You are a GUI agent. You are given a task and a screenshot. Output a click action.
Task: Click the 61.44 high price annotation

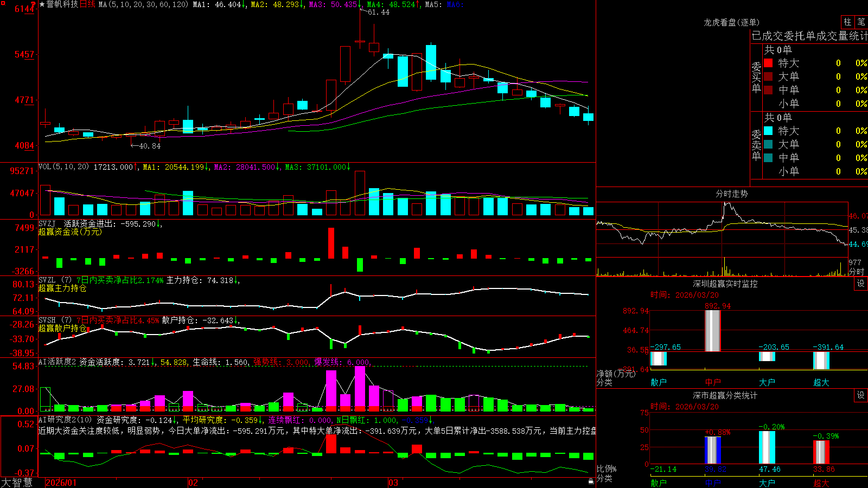pyautogui.click(x=379, y=12)
